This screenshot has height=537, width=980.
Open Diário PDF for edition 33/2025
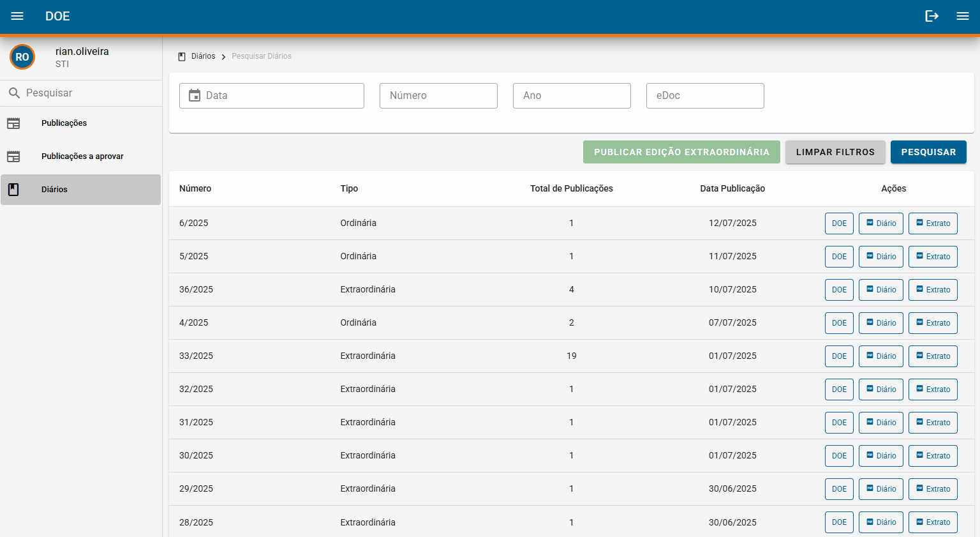[881, 356]
